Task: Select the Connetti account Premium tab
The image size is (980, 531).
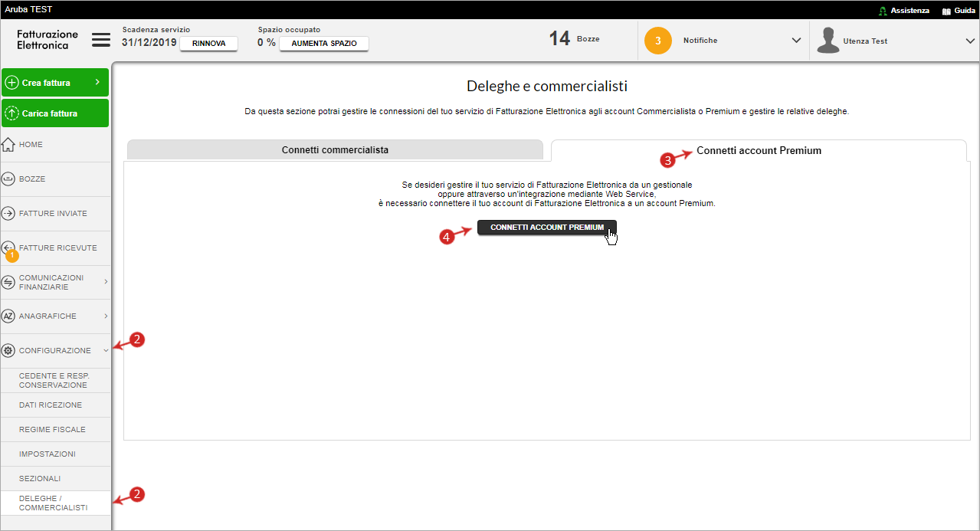Action: point(759,150)
